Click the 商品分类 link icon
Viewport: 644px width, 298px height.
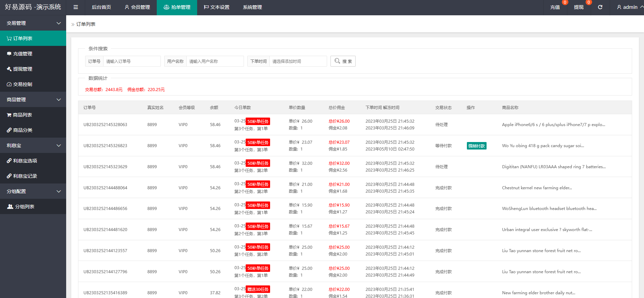[x=9, y=130]
